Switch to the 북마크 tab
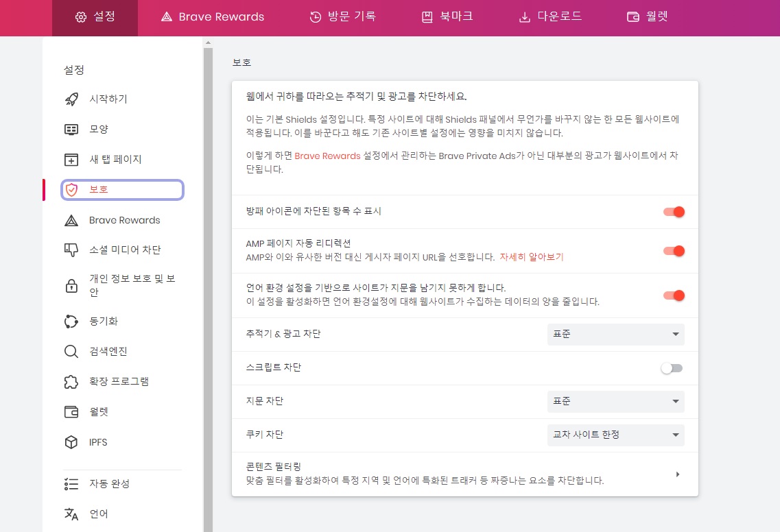 point(447,17)
